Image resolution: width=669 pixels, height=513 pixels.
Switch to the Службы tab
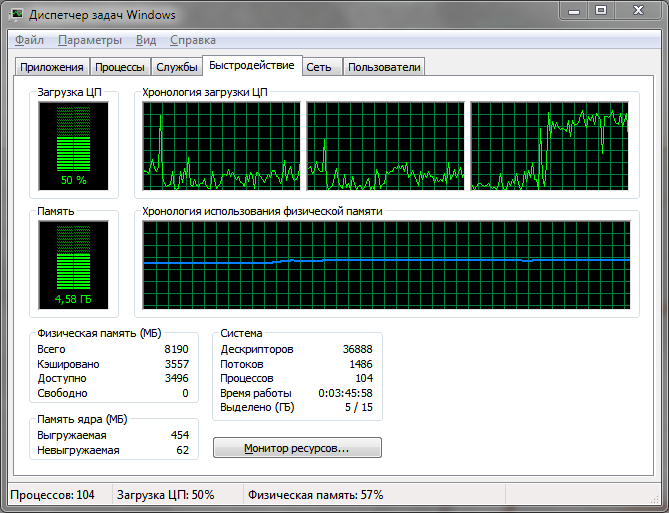click(x=177, y=67)
